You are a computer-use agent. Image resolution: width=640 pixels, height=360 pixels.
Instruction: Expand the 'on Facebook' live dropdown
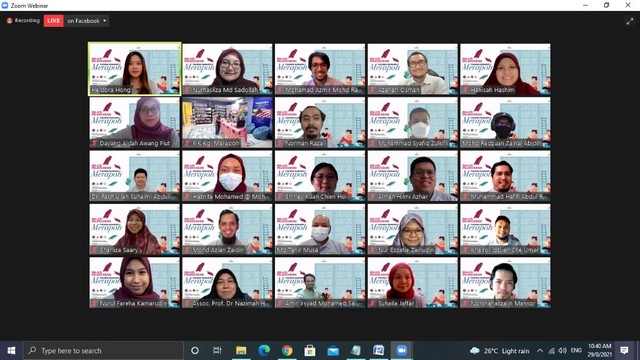tap(87, 21)
